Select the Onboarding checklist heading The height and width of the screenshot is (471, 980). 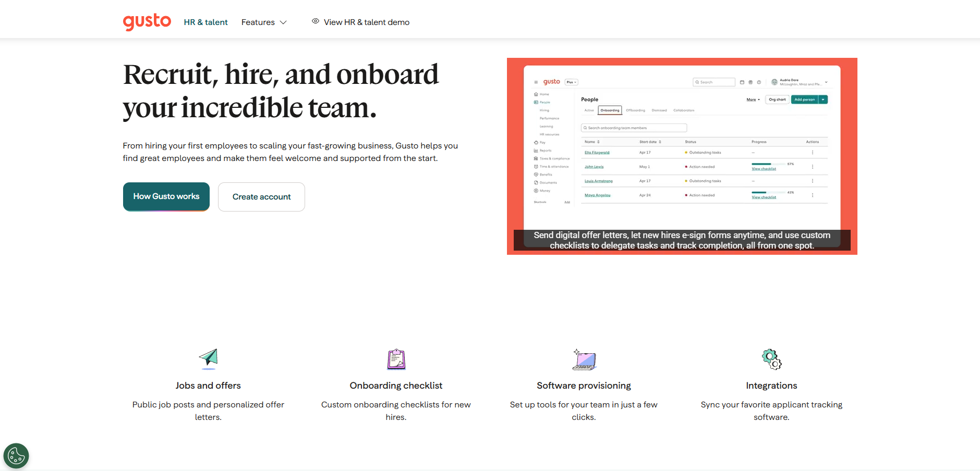click(396, 386)
